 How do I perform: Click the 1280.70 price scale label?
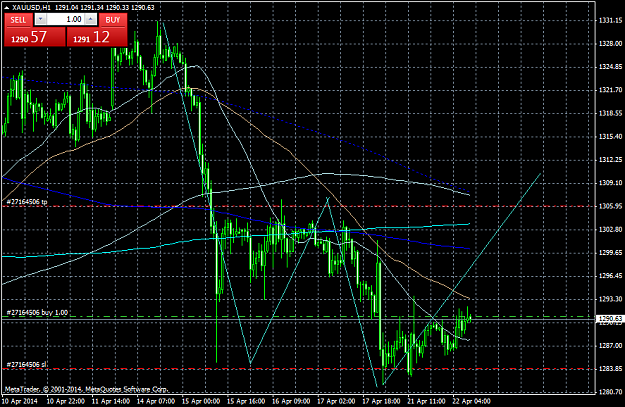(x=611, y=392)
